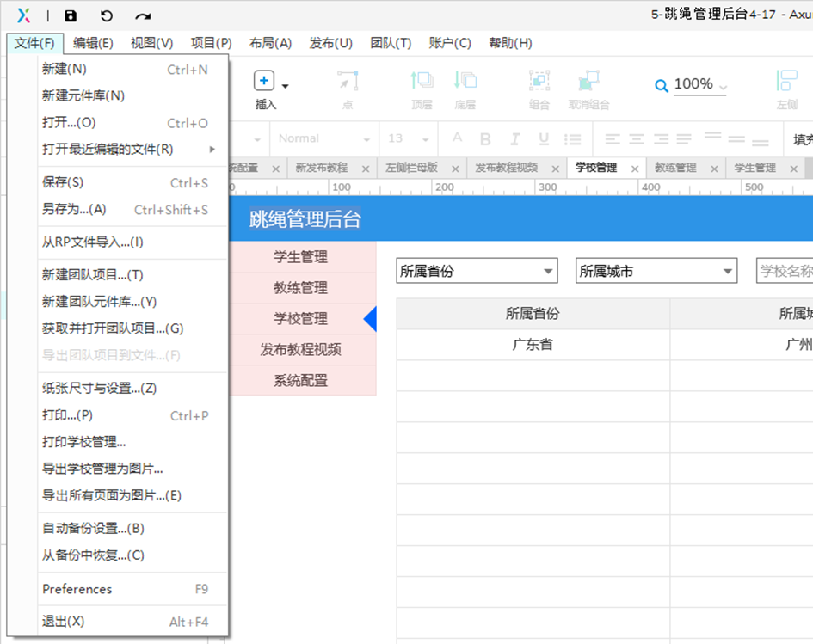Align text center
The height and width of the screenshot is (644, 813).
(x=636, y=138)
